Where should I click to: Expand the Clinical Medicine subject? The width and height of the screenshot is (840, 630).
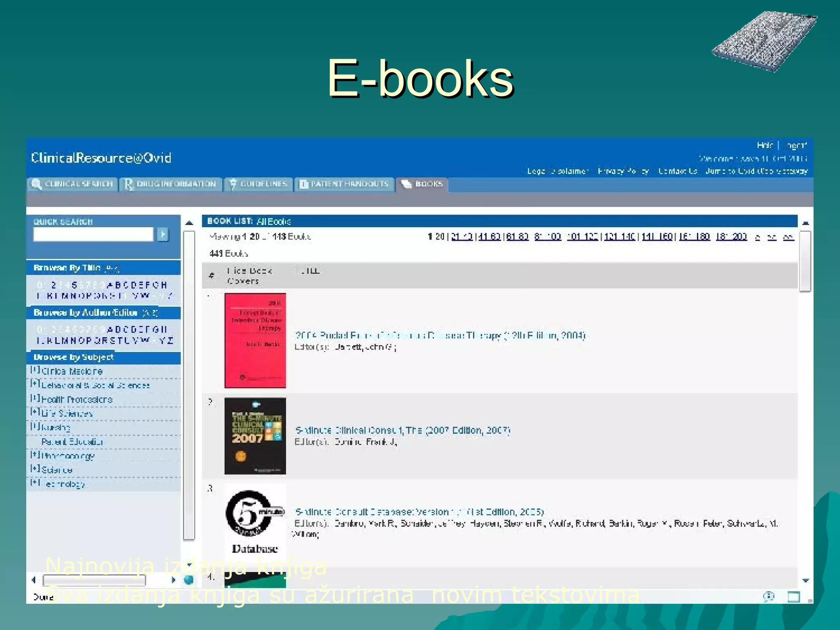[35, 370]
